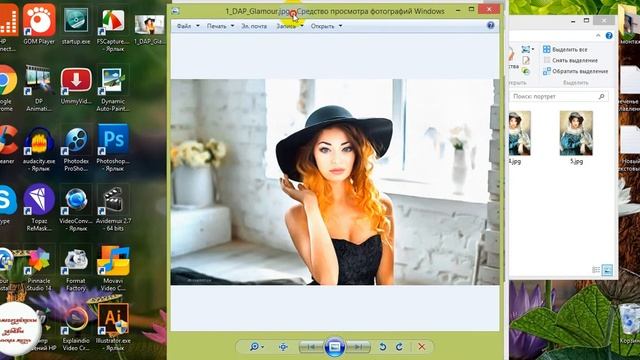The height and width of the screenshot is (360, 640).
Task: Open UmmyVideo downloader desktop icon
Action: coord(76,85)
